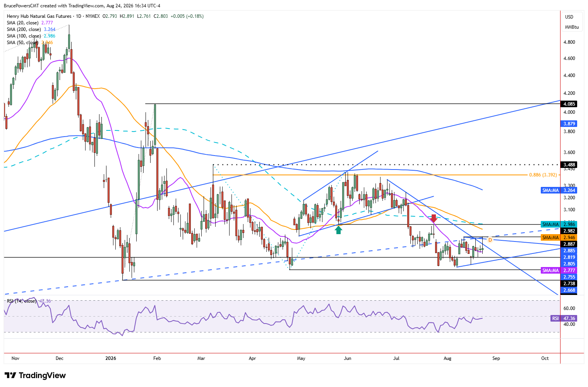Click the 3.488 price label

point(569,165)
